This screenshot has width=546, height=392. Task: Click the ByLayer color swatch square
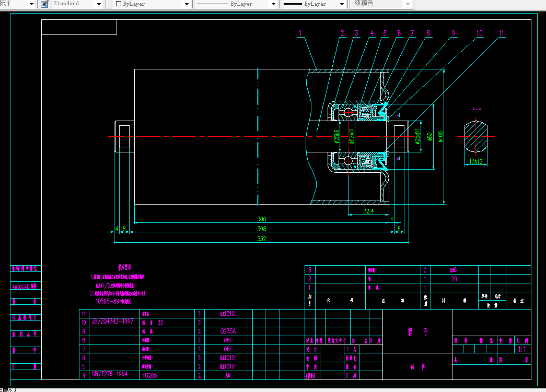pyautogui.click(x=119, y=4)
